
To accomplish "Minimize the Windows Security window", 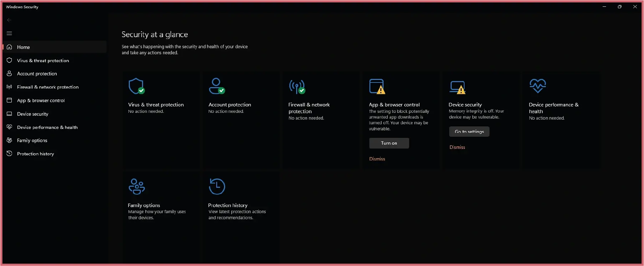I will click(x=604, y=6).
